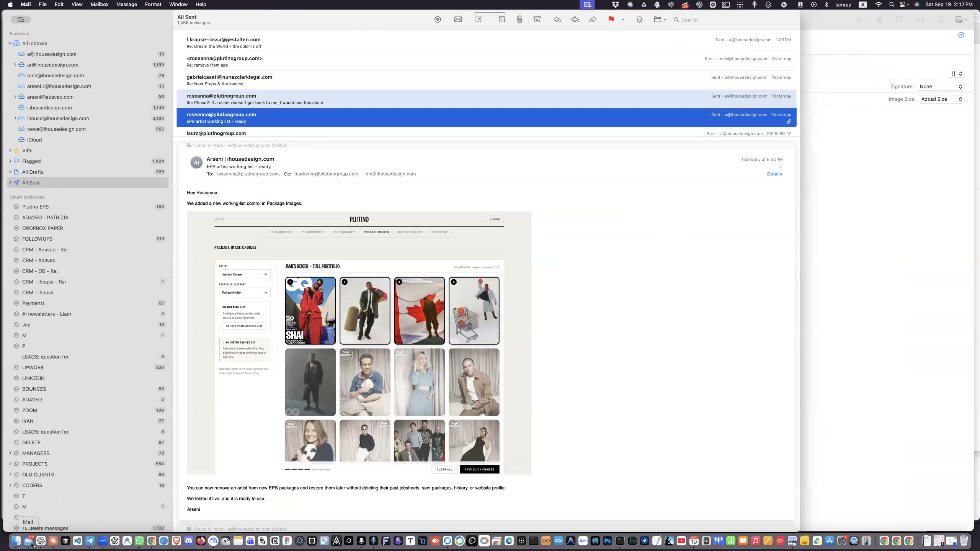This screenshot has height=551, width=980.
Task: Archive the selected message
Action: click(x=502, y=20)
